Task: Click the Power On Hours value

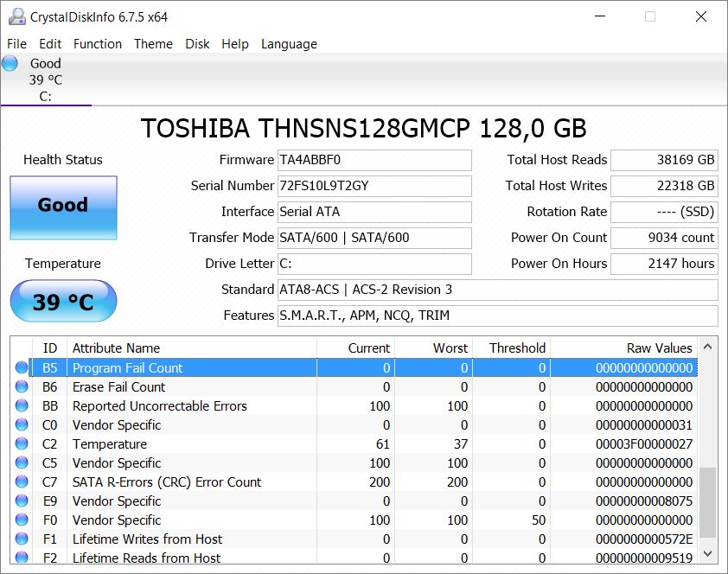Action: click(664, 264)
